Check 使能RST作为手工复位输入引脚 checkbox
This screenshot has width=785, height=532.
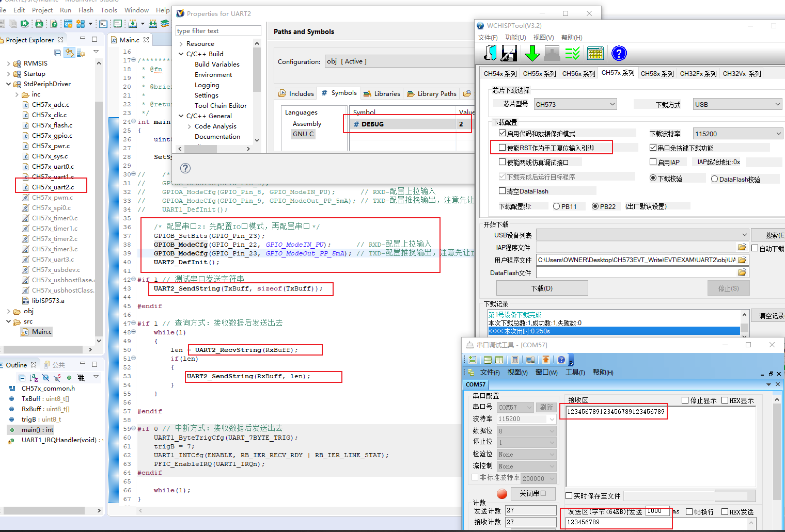pos(502,148)
